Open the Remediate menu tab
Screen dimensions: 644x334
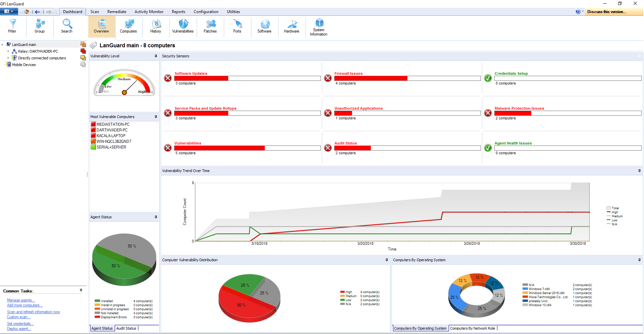coord(117,12)
